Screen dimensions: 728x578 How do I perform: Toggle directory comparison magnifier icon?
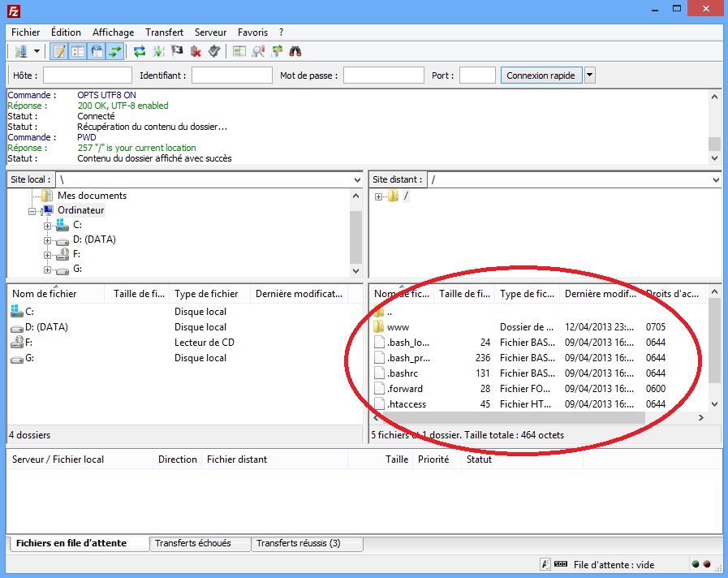point(258,51)
